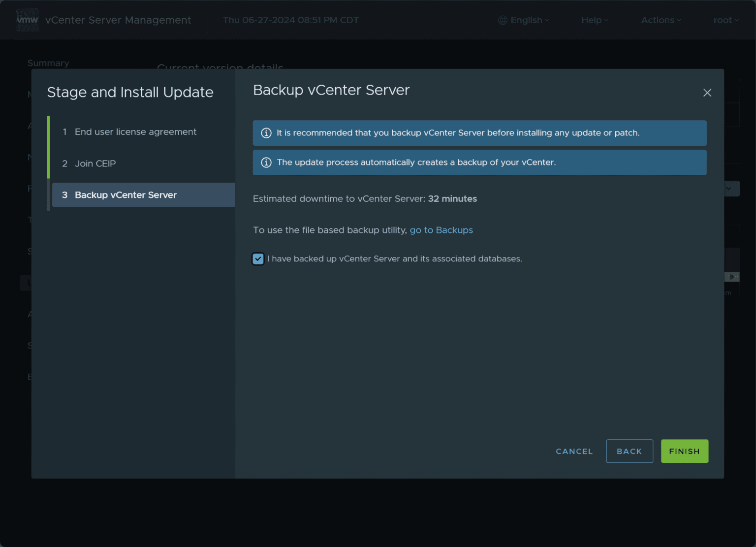
Task: Click the Back button
Action: tap(630, 451)
